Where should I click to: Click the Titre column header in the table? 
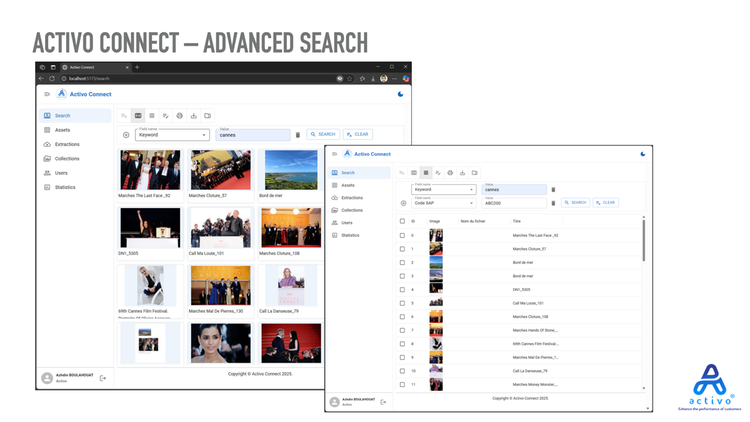point(517,222)
